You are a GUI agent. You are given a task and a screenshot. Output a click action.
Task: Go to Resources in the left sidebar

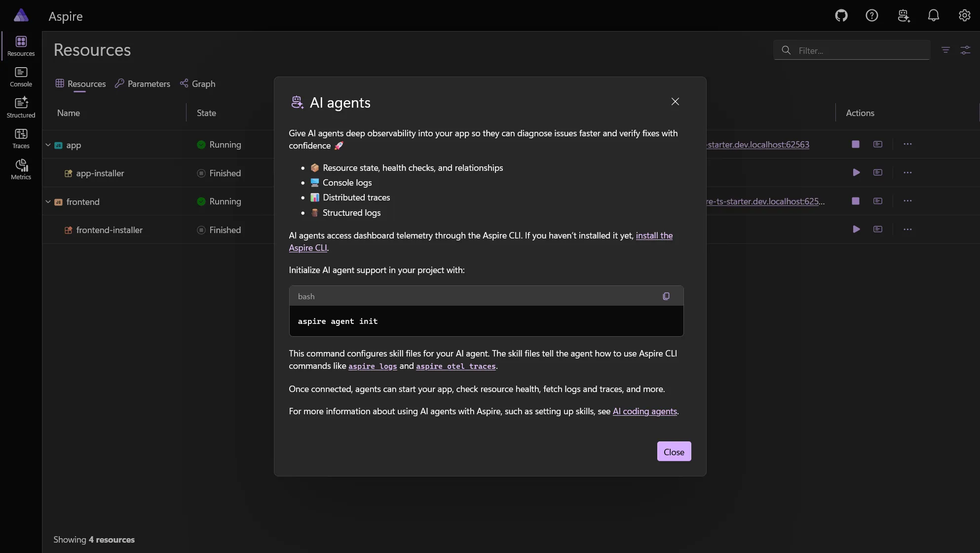pos(21,46)
